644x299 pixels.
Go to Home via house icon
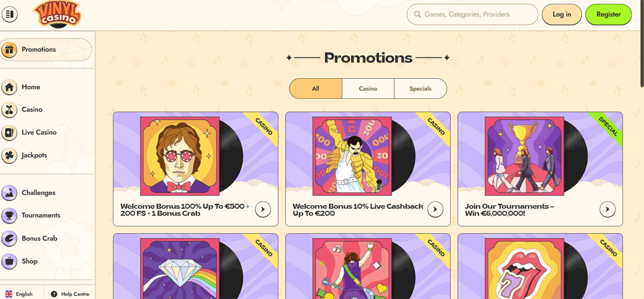pyautogui.click(x=9, y=87)
